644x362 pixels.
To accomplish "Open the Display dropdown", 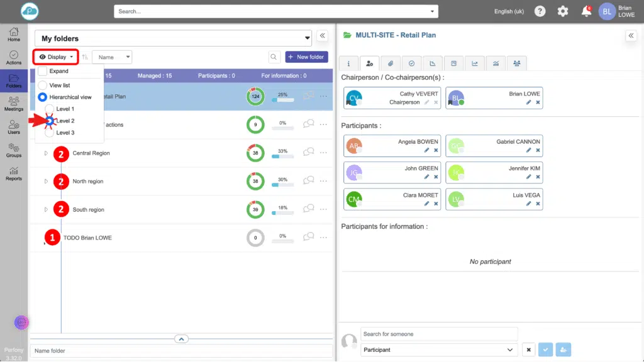I will tap(56, 57).
